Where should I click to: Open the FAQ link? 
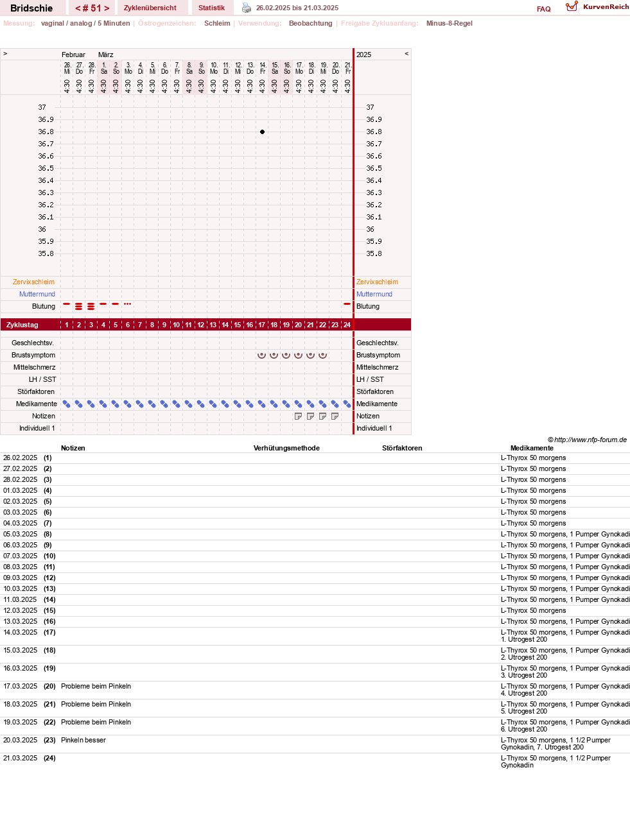(544, 9)
